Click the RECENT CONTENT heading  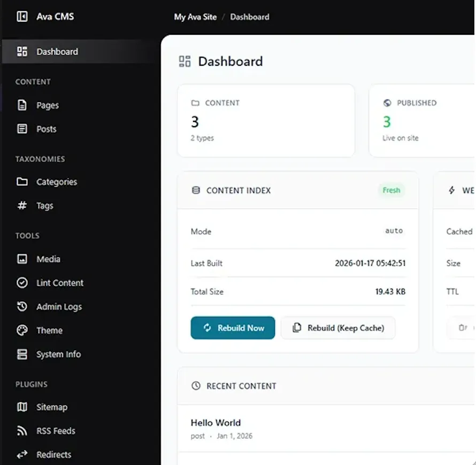pos(241,386)
